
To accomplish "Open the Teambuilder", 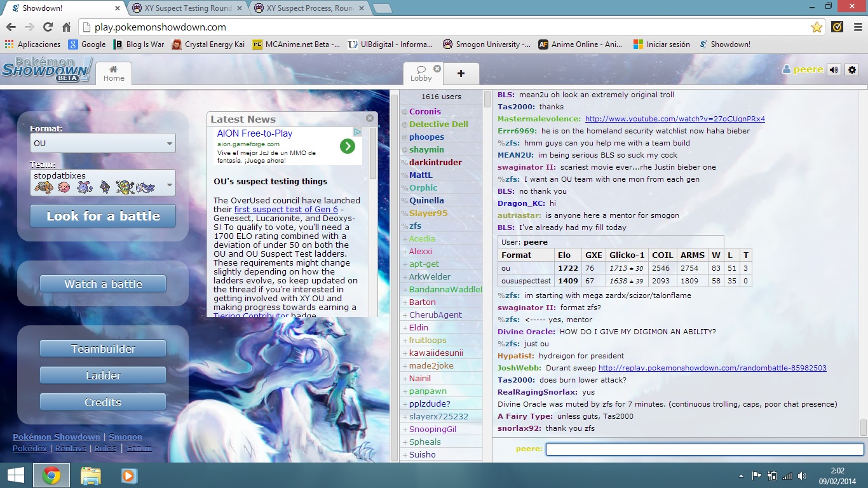I will [x=103, y=349].
